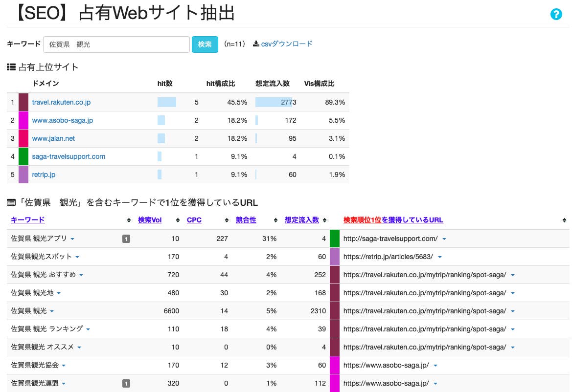Screen dimensions: 572x392
Task: Open dropdown after retrip.jp articles URL
Action: [x=440, y=257]
